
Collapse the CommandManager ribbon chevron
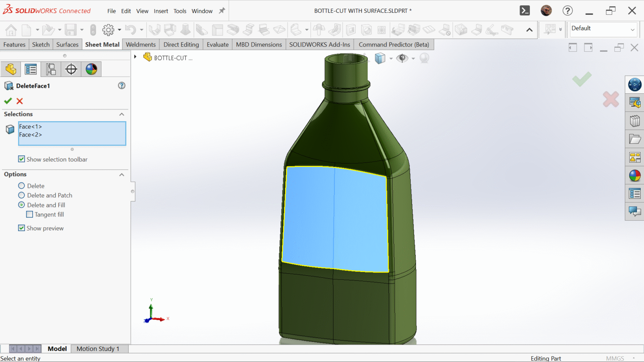(x=529, y=30)
